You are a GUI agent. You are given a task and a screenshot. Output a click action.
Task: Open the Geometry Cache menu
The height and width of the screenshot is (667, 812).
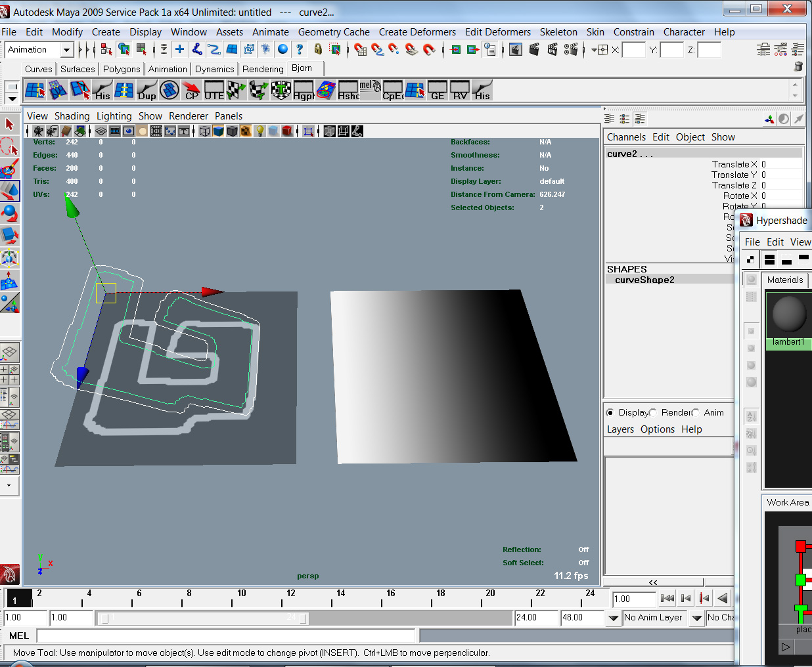[334, 32]
